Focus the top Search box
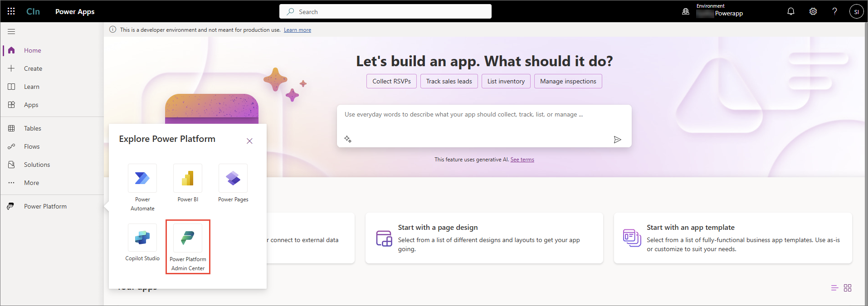The width and height of the screenshot is (868, 306). [x=385, y=11]
